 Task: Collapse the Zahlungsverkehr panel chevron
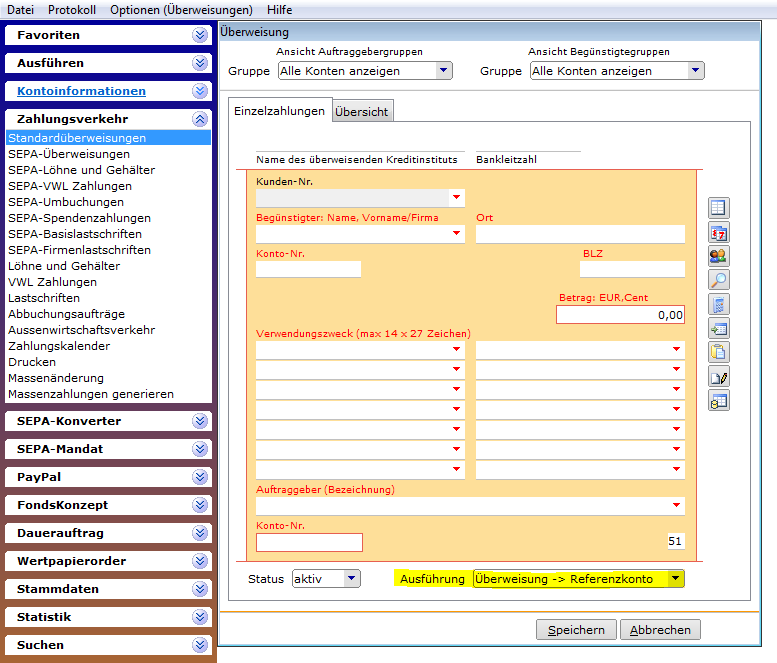click(200, 119)
